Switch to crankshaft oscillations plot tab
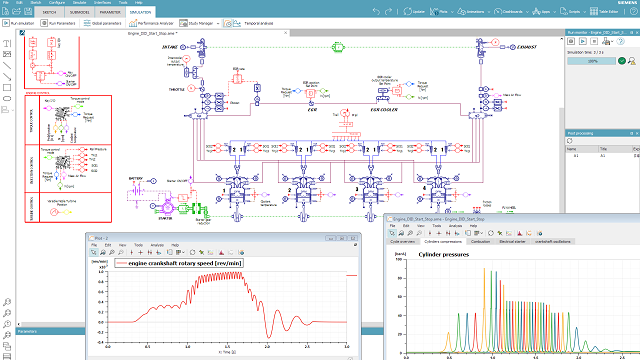 pyautogui.click(x=553, y=242)
